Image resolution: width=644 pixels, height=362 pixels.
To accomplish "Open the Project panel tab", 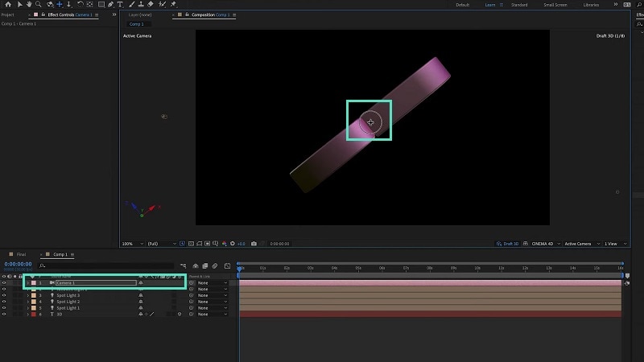I will [x=7, y=14].
